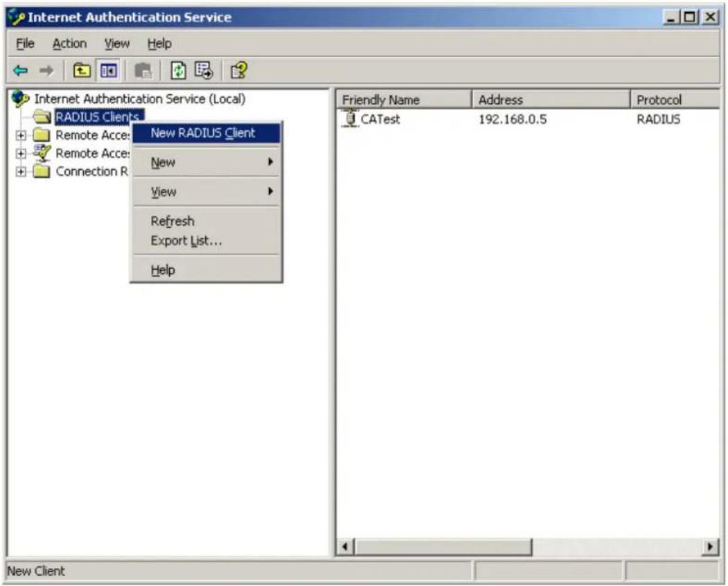The image size is (728, 586).
Task: Sort by Friendly Name column header
Action: point(403,99)
